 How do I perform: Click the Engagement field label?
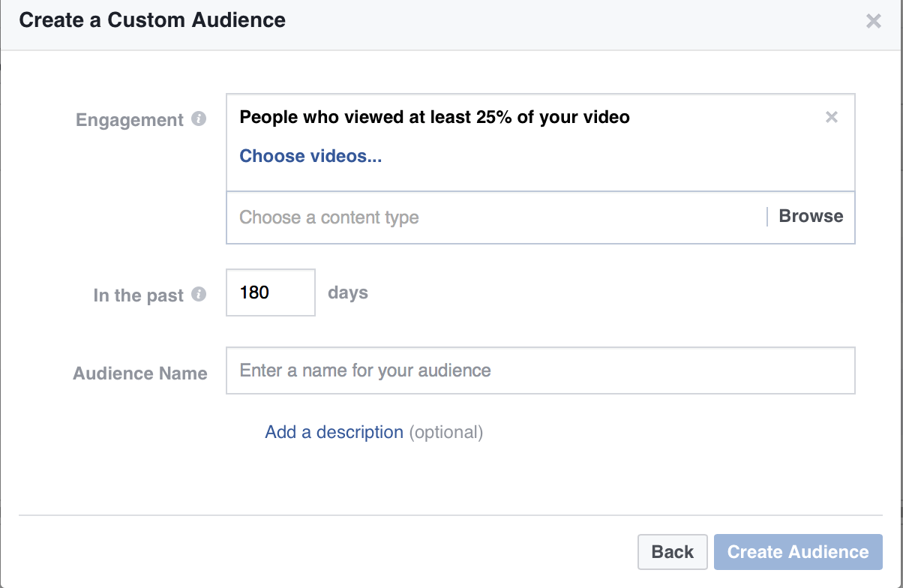pos(130,120)
